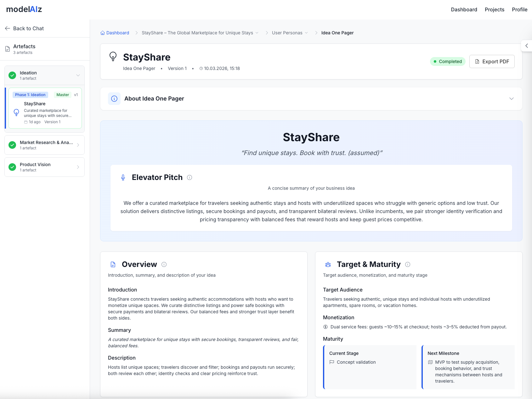Viewport: 532px width, 399px height.
Task: Open the User Personas breadcrumb dropdown
Action: [306, 33]
